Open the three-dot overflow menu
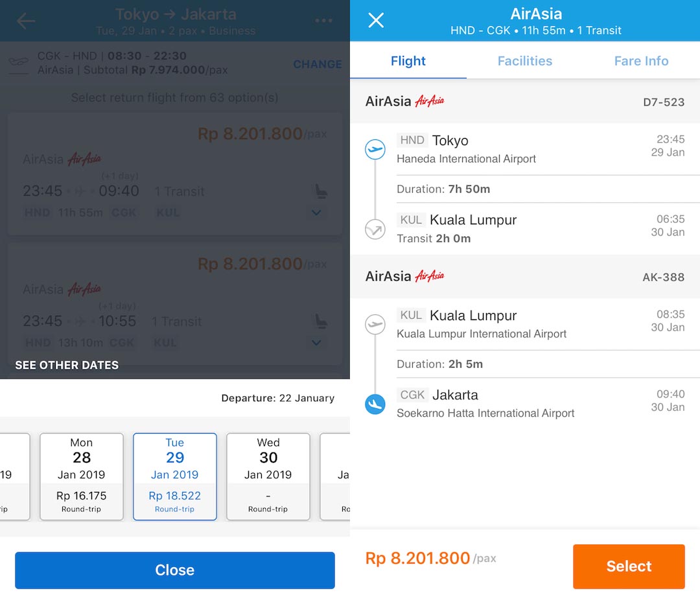Viewport: 700px width, 606px height. [x=323, y=20]
